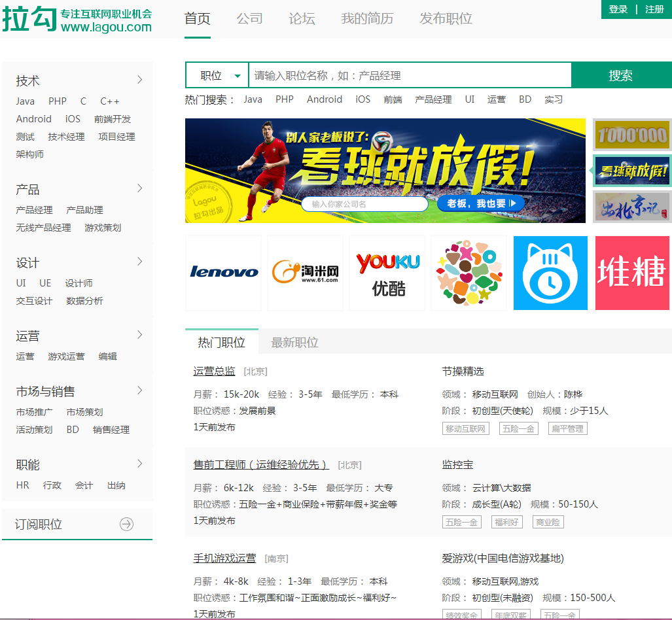Click the main 看球就放假 banner image
672x620 pixels.
(x=385, y=171)
